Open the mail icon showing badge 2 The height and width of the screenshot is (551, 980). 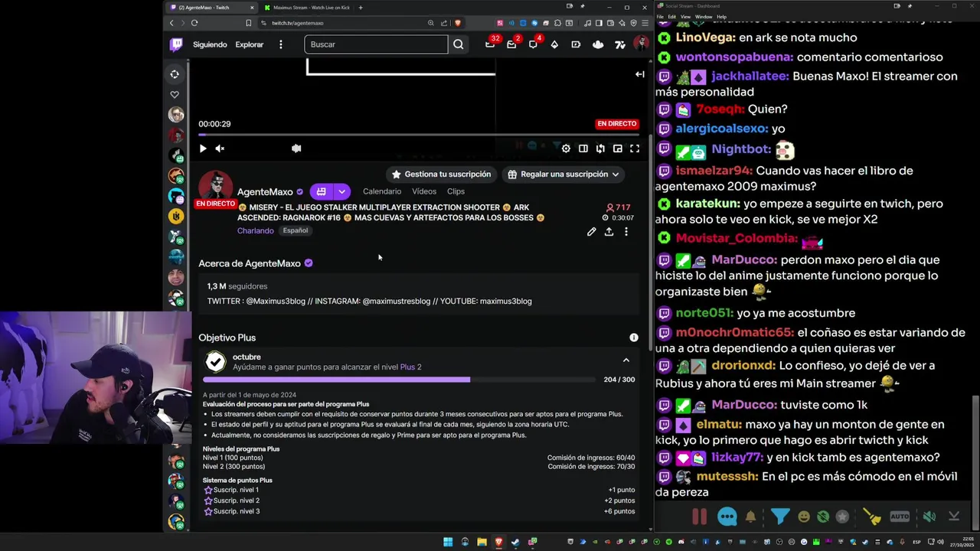511,44
